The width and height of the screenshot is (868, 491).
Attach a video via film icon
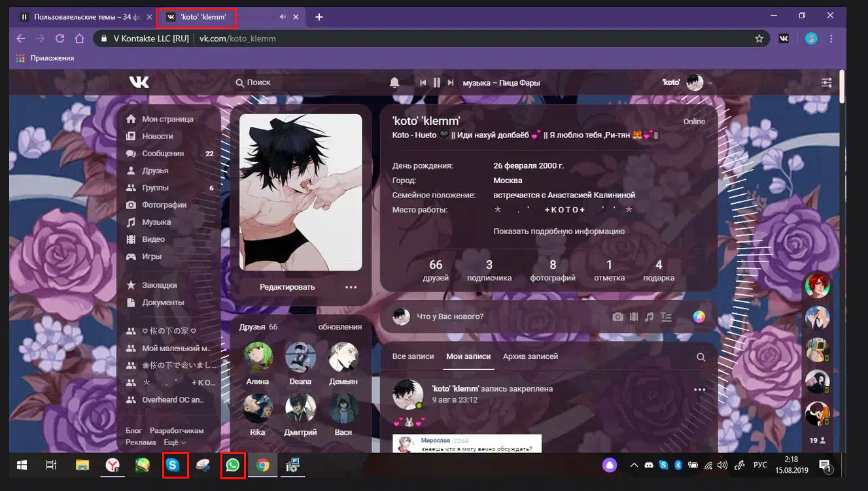click(x=633, y=317)
